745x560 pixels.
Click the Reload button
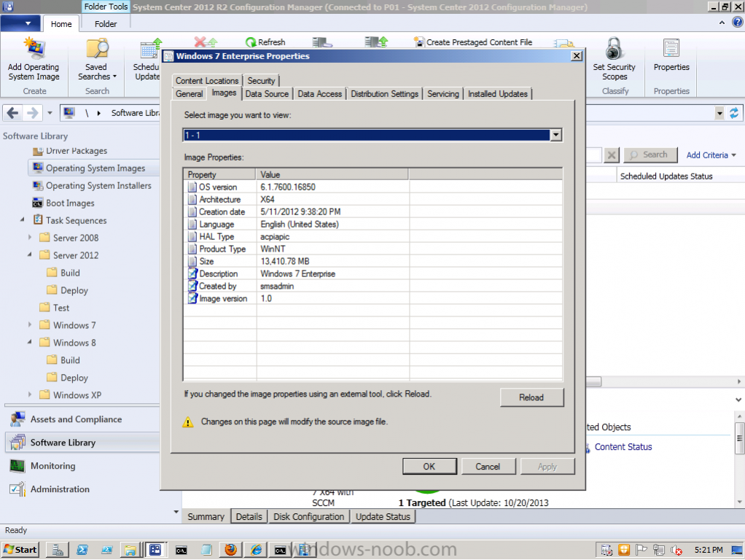tap(531, 397)
